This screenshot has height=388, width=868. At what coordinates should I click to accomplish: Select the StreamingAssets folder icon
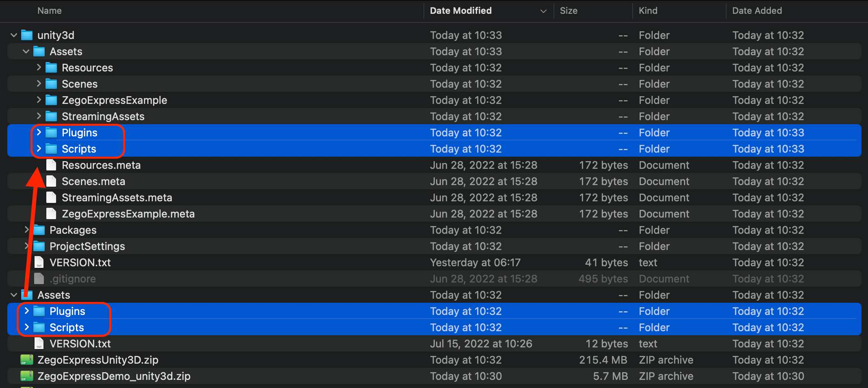point(51,116)
